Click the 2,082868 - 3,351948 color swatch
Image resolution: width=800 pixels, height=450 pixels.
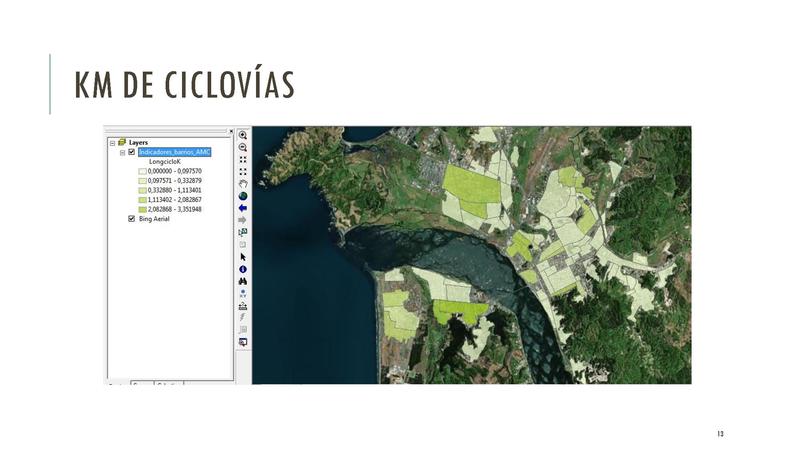point(142,209)
